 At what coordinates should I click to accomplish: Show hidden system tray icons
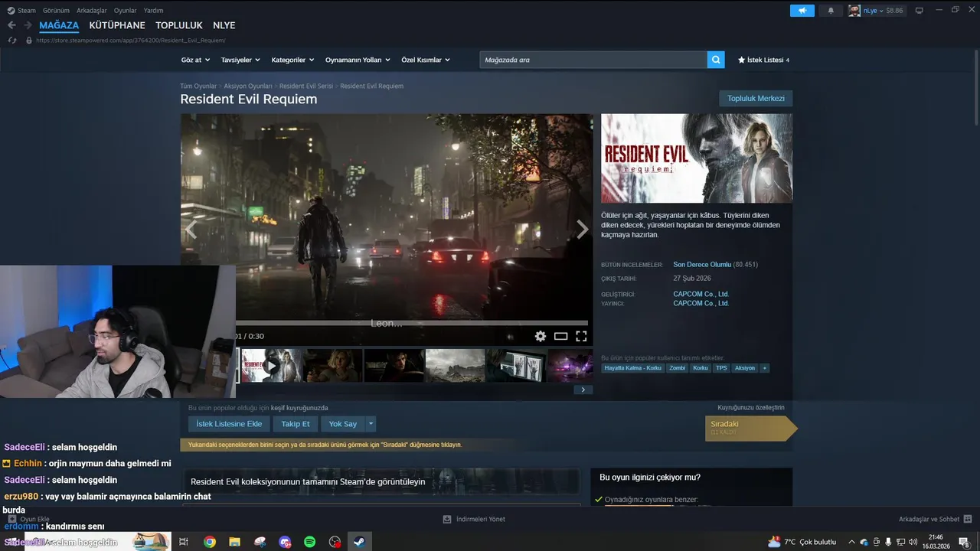pyautogui.click(x=851, y=542)
